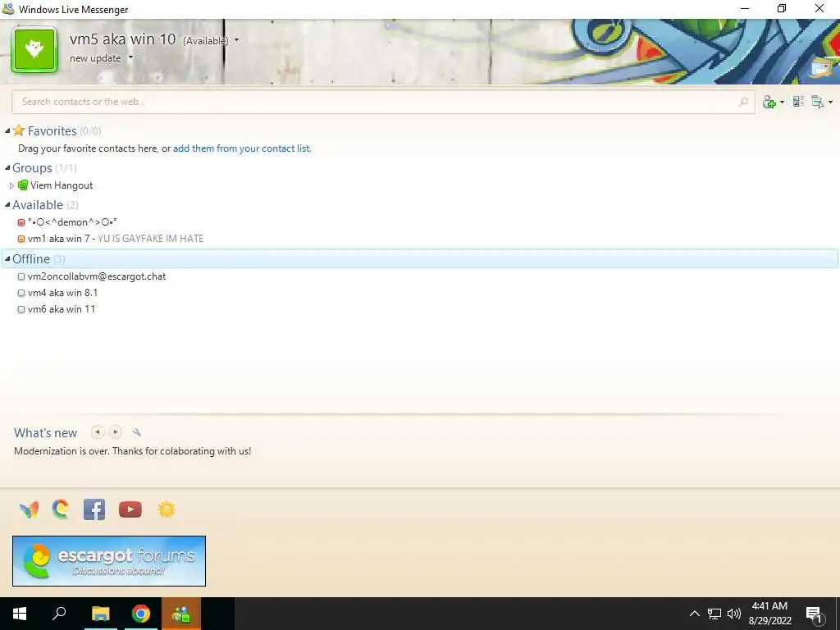This screenshot has height=630, width=840.
Task: Open the Facebook icon
Action: tap(94, 509)
